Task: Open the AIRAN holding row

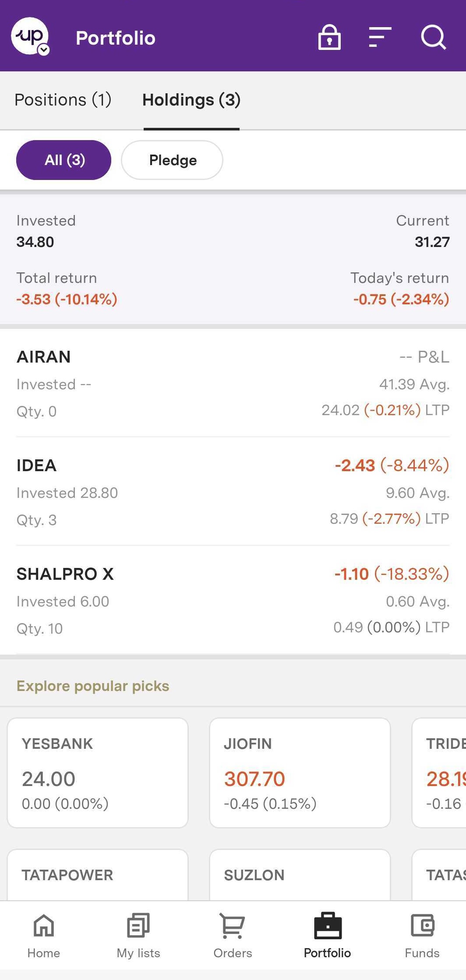Action: tap(233, 384)
